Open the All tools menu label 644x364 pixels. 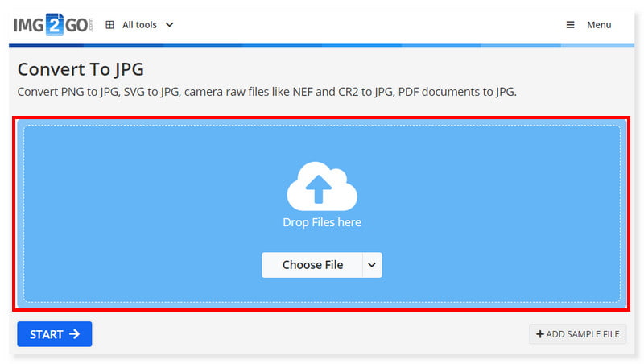(139, 25)
